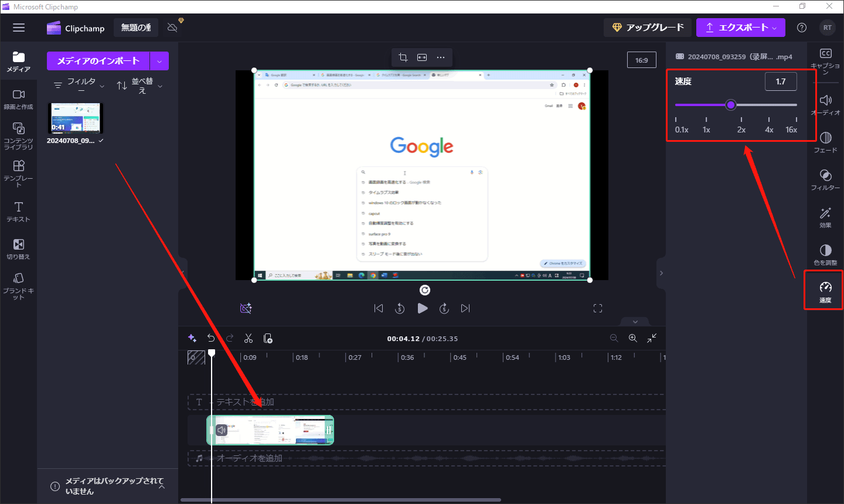Click the horizontal timeline scrollbar
The height and width of the screenshot is (504, 844).
[341, 500]
